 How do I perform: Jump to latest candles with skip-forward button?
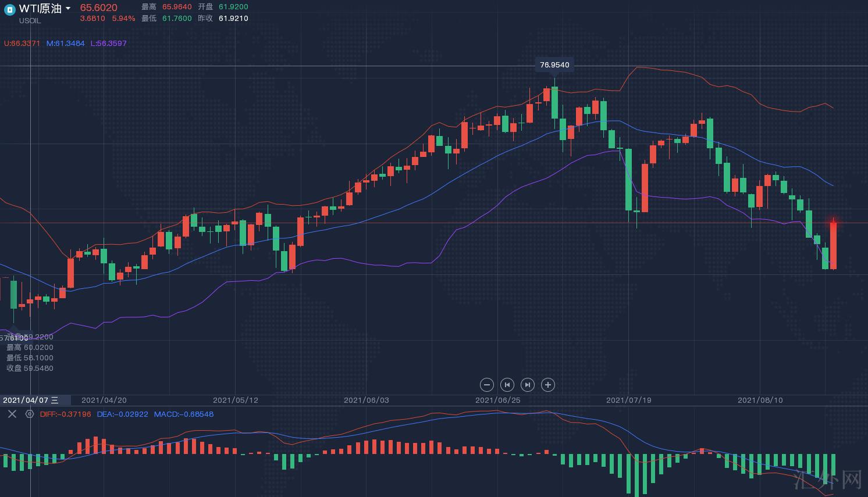tap(528, 385)
